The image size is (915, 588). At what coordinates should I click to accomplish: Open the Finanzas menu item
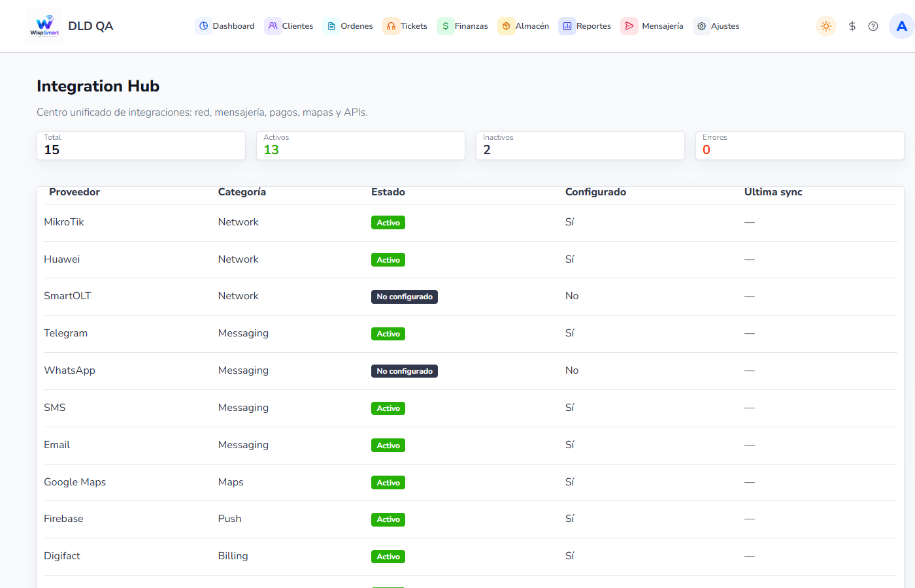[463, 26]
